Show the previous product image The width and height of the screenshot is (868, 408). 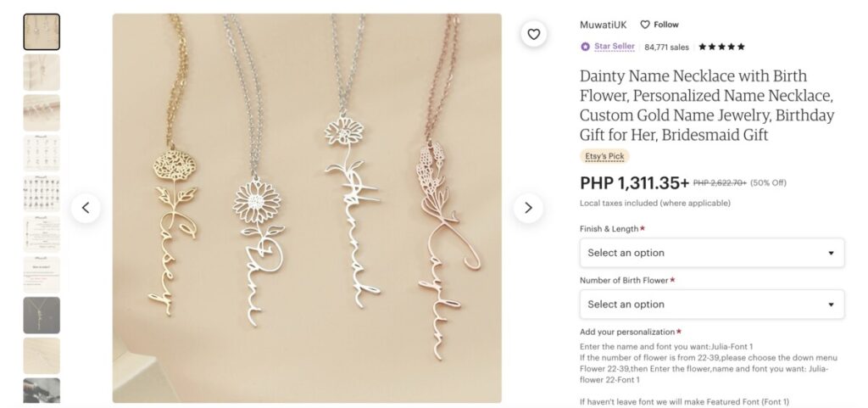coord(86,208)
